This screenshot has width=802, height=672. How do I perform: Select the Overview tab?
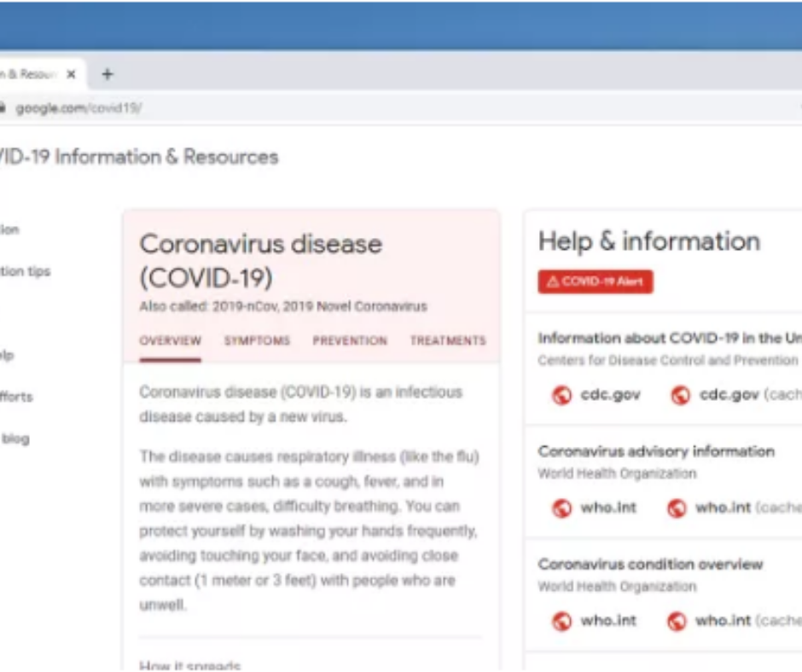171,340
